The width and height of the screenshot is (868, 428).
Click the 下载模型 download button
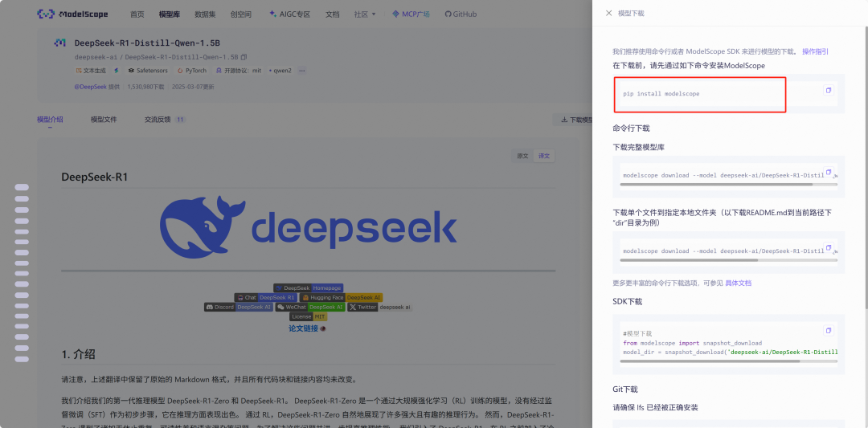point(574,120)
